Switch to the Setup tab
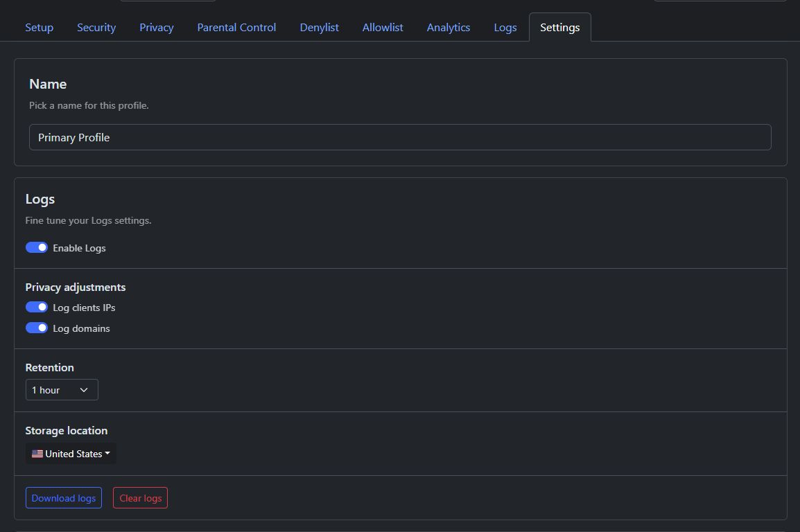The image size is (800, 532). tap(39, 28)
